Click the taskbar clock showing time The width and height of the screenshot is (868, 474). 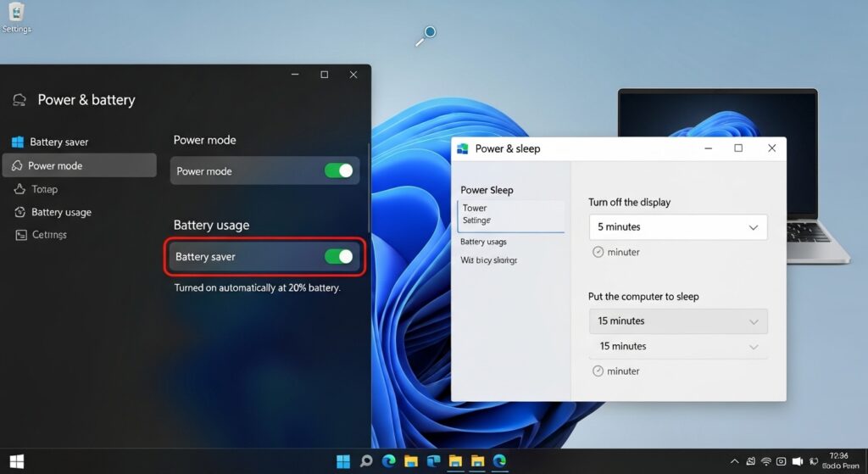click(x=838, y=460)
